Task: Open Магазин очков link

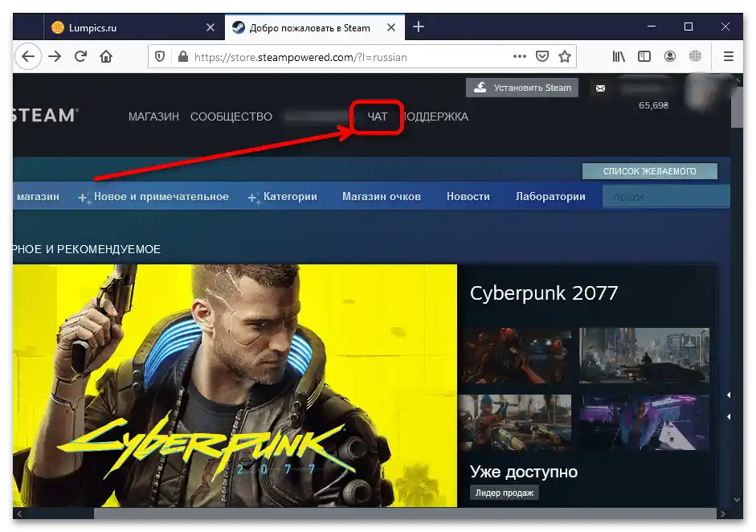Action: 382,197
